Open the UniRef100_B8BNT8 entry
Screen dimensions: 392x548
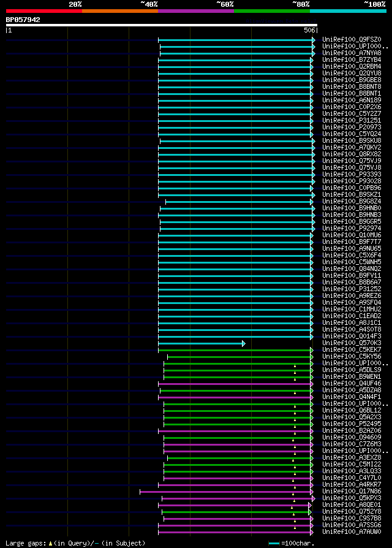click(352, 86)
